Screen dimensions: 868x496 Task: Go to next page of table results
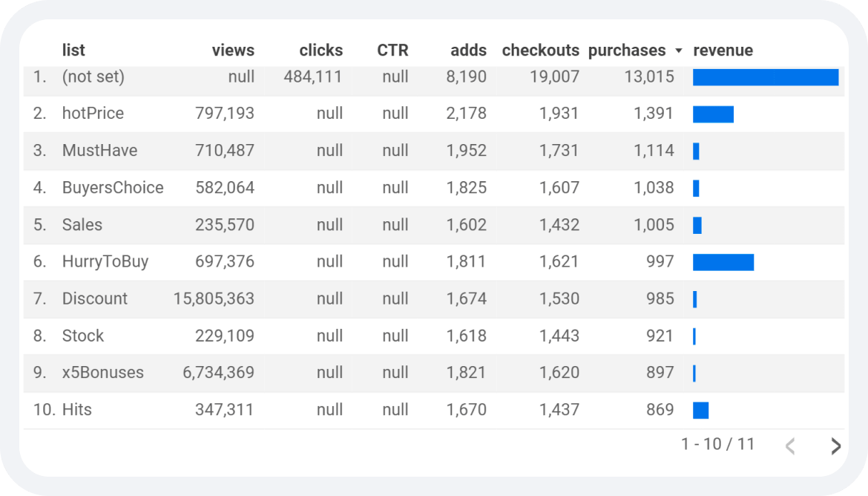pyautogui.click(x=836, y=446)
